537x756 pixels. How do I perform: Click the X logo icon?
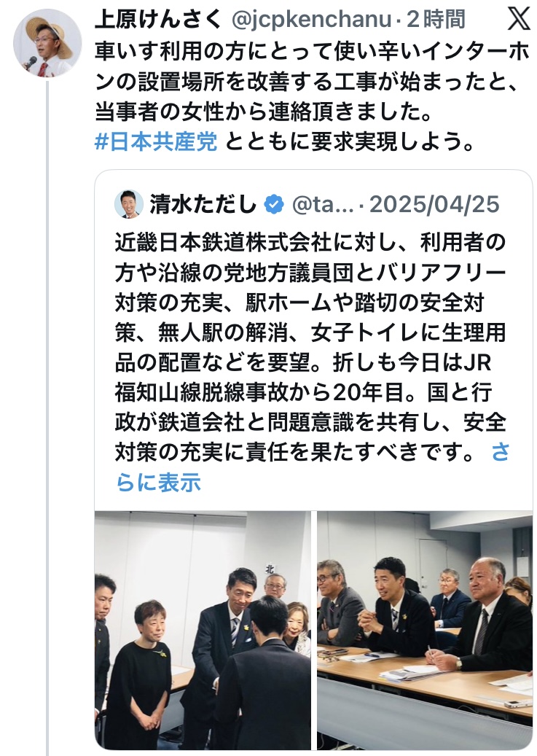[x=519, y=20]
